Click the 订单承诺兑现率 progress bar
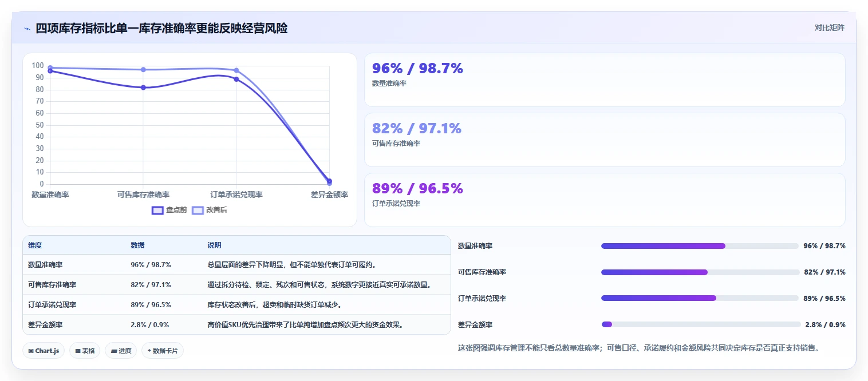The width and height of the screenshot is (868, 381). coord(700,298)
